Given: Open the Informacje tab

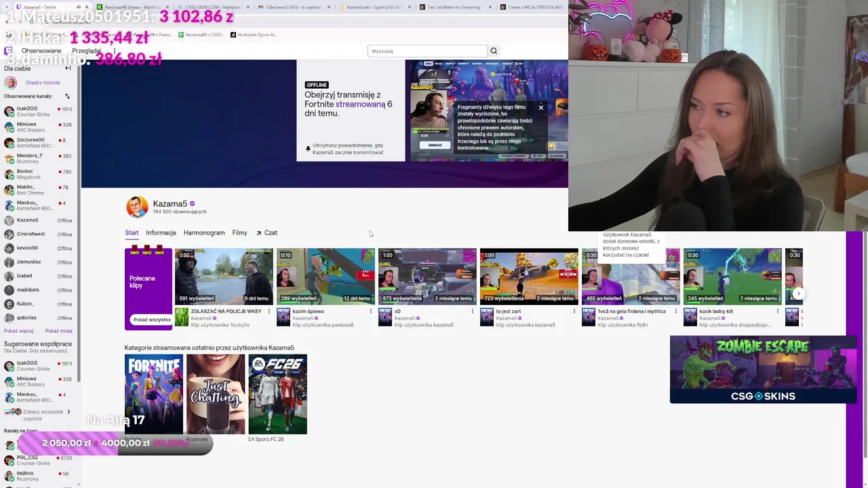Looking at the screenshot, I should (x=161, y=232).
